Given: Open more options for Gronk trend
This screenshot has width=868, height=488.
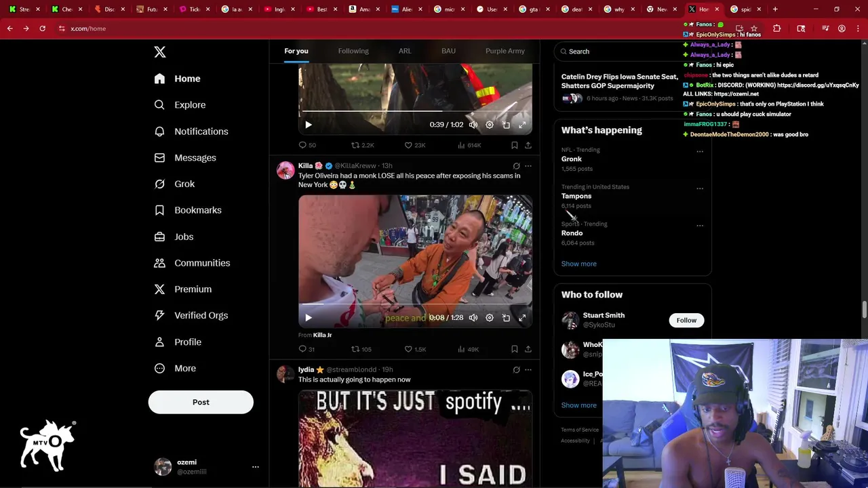Looking at the screenshot, I should coord(700,151).
